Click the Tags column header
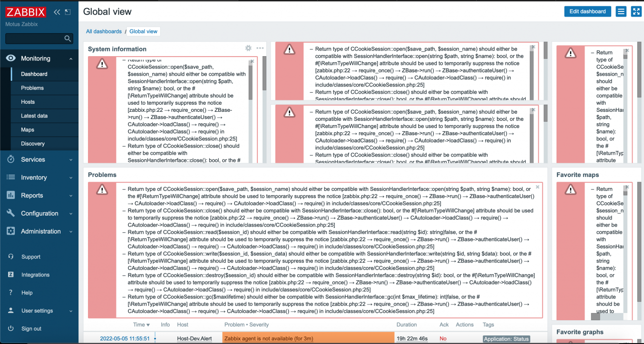The width and height of the screenshot is (644, 344). [488, 324]
